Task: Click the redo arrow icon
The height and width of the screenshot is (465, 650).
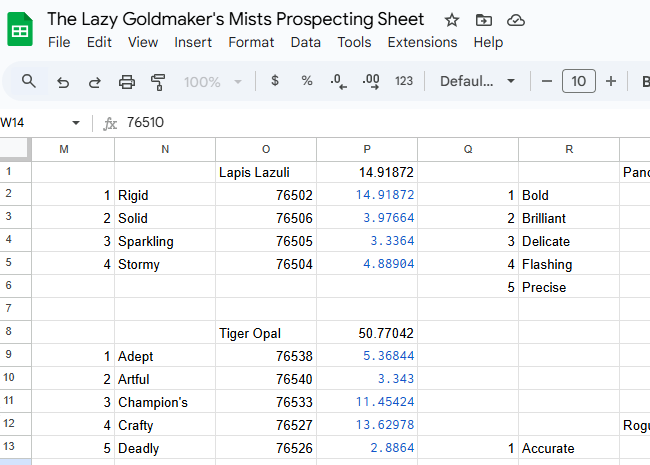Action: coord(95,82)
